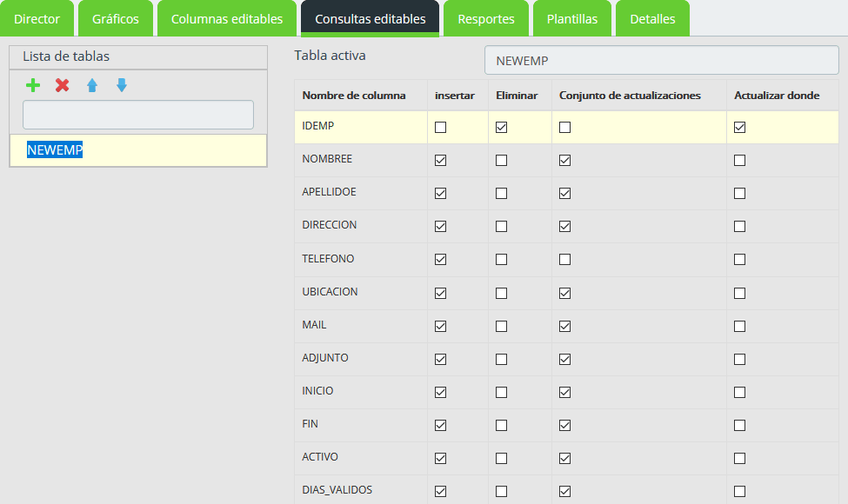Select the Consultas editables tab

tap(370, 18)
